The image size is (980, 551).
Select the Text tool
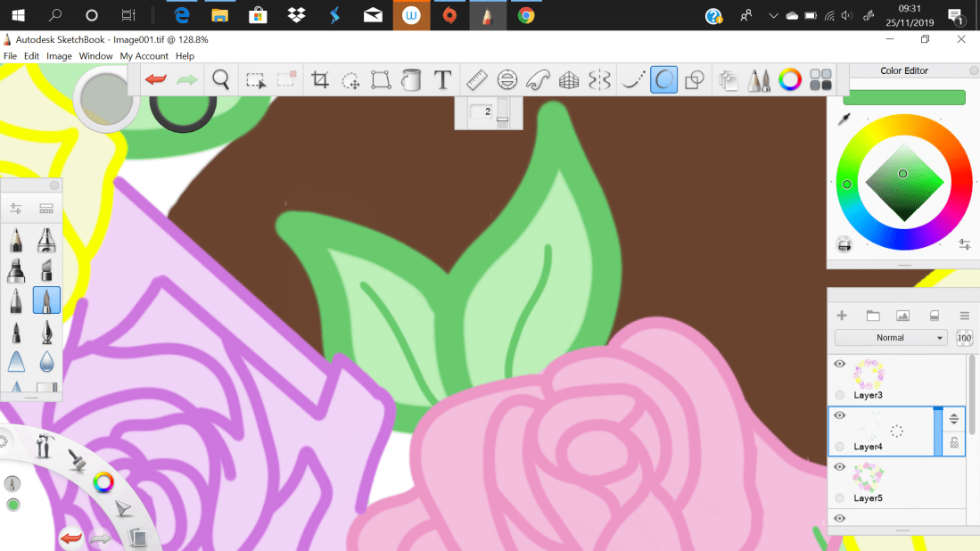tap(442, 79)
